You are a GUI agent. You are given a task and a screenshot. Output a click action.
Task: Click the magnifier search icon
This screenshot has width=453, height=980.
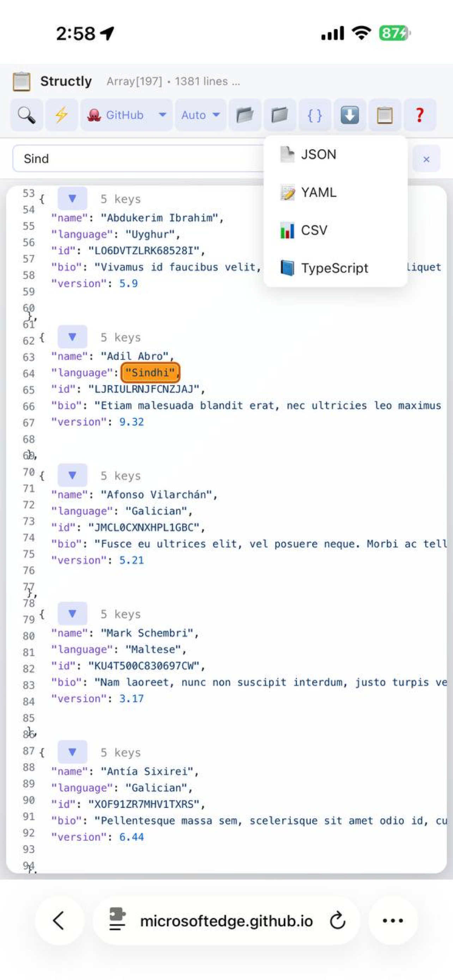pyautogui.click(x=26, y=115)
